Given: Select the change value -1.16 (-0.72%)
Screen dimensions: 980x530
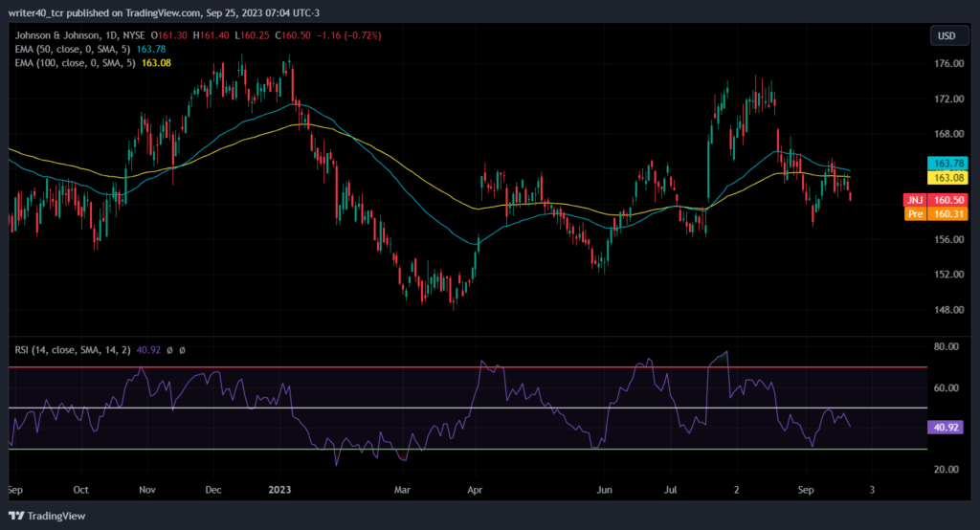Looking at the screenshot, I should (348, 35).
